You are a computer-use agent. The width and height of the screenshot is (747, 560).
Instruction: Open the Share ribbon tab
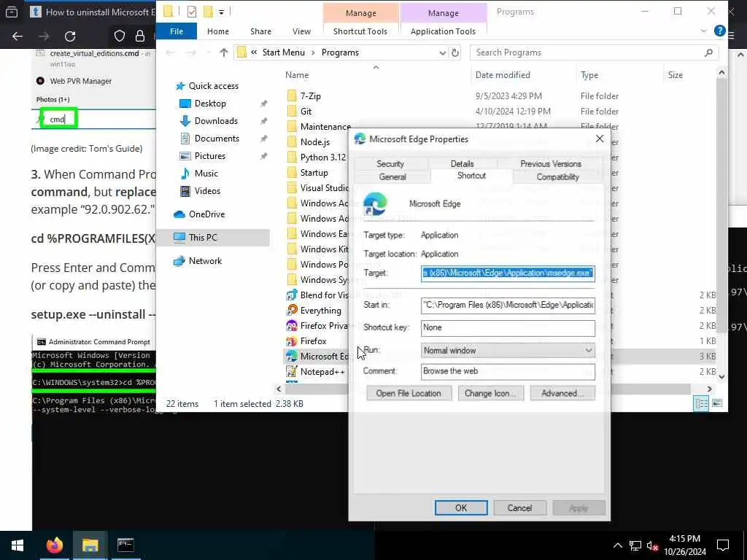[260, 31]
